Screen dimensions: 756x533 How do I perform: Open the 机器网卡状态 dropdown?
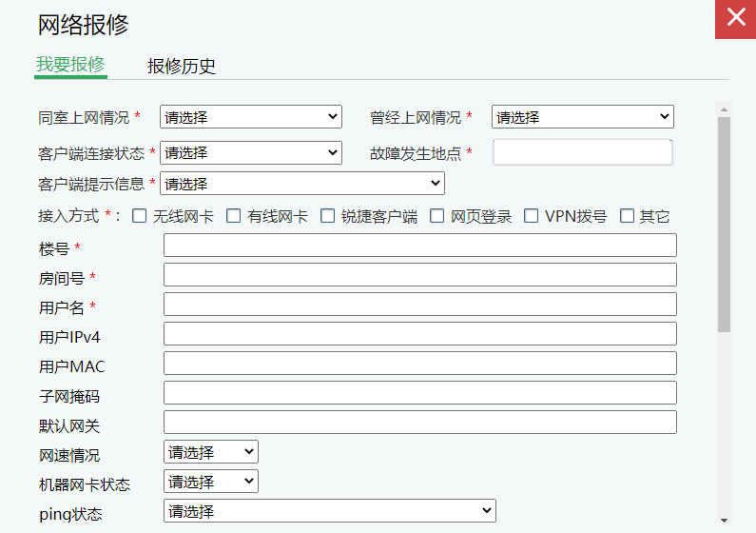[x=211, y=482]
